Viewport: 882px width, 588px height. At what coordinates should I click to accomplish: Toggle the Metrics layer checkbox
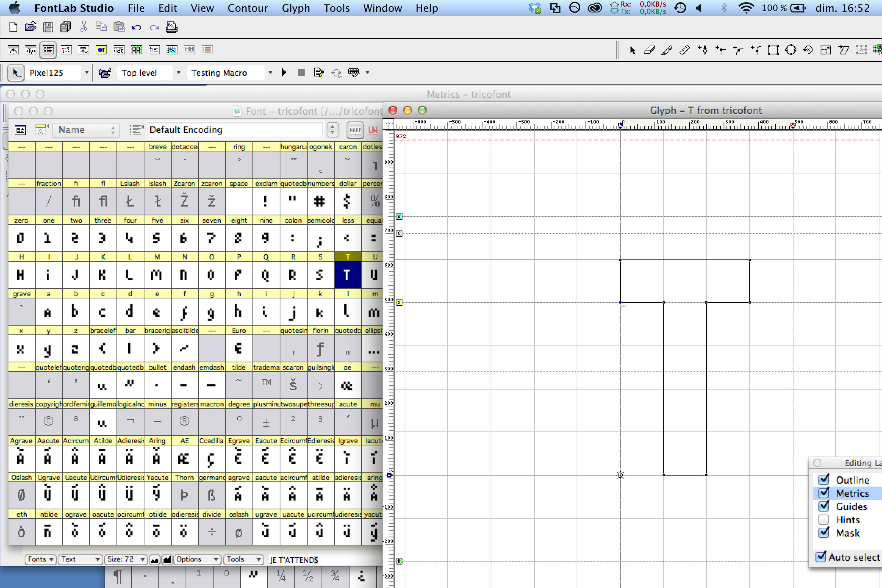click(x=824, y=493)
